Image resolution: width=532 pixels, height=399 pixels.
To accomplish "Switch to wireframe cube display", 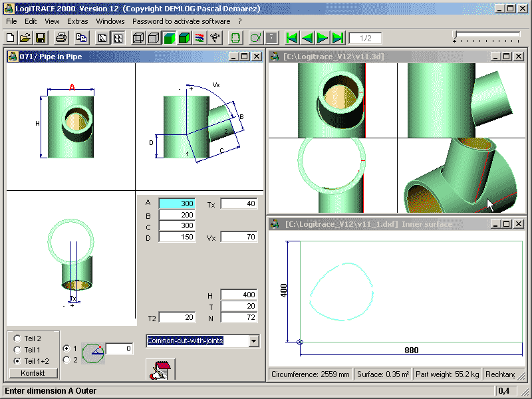I will (138, 38).
